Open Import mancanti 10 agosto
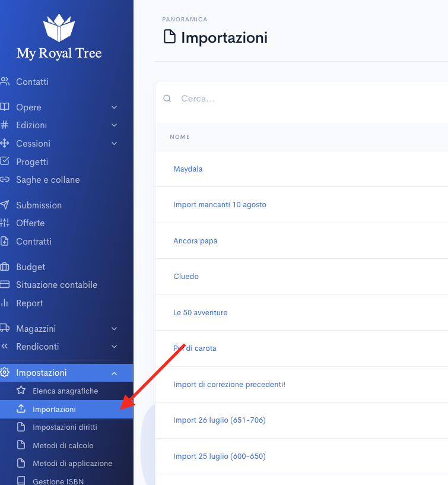The image size is (448, 485). [220, 205]
